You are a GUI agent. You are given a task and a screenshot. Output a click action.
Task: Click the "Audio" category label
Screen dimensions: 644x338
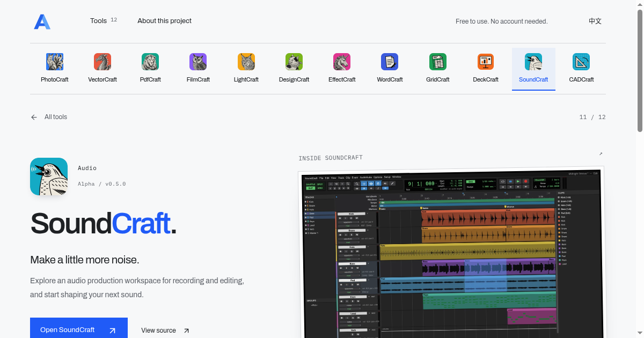[x=87, y=168]
